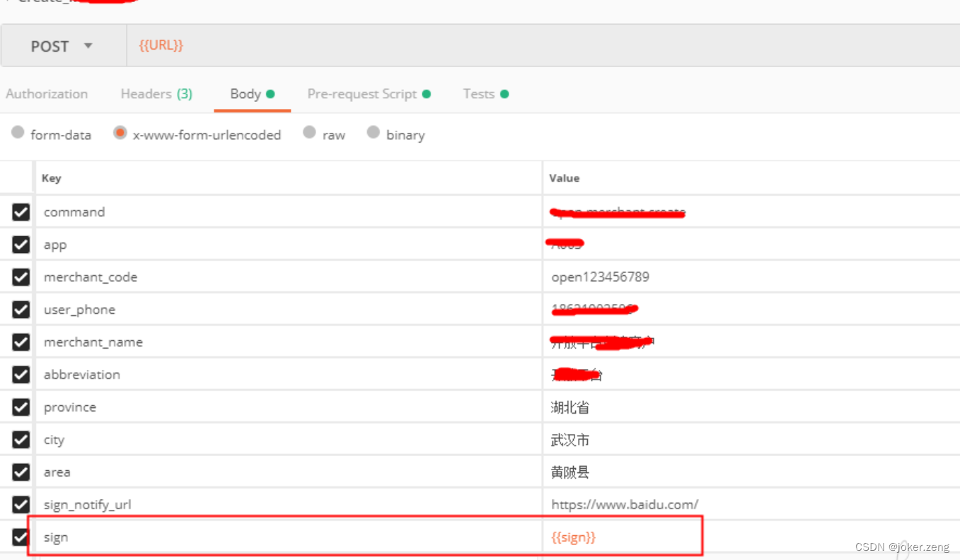Image resolution: width=960 pixels, height=560 pixels.
Task: Open the Pre-request Script tab
Action: pyautogui.click(x=362, y=93)
